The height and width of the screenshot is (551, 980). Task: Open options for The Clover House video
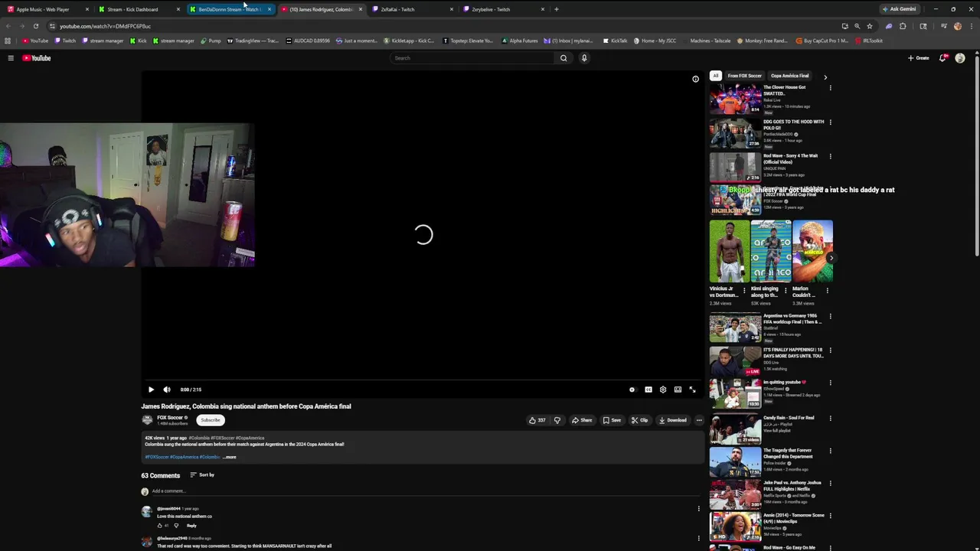pos(830,88)
